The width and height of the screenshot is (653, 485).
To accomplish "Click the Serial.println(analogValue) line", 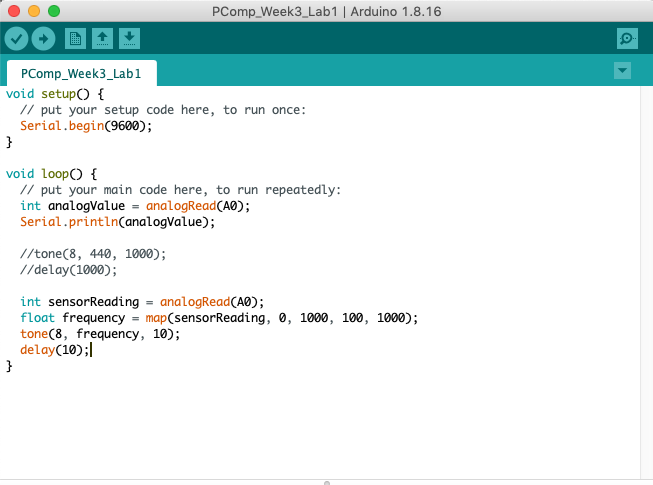I will coord(118,222).
